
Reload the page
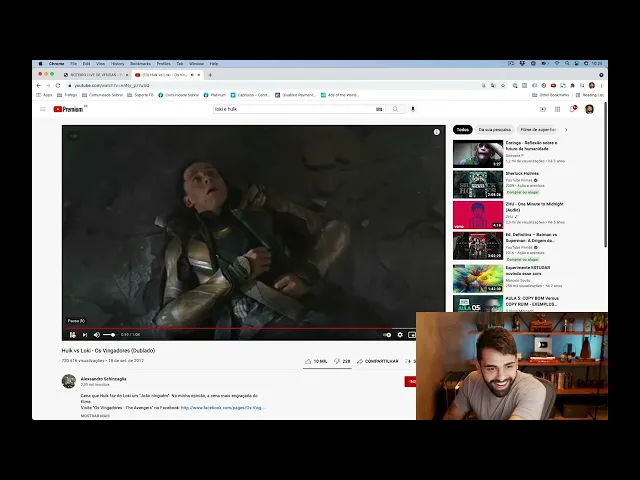(x=58, y=86)
